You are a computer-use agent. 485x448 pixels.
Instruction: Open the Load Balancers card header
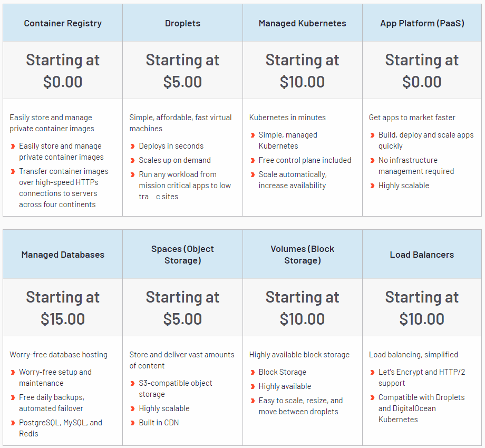422,255
